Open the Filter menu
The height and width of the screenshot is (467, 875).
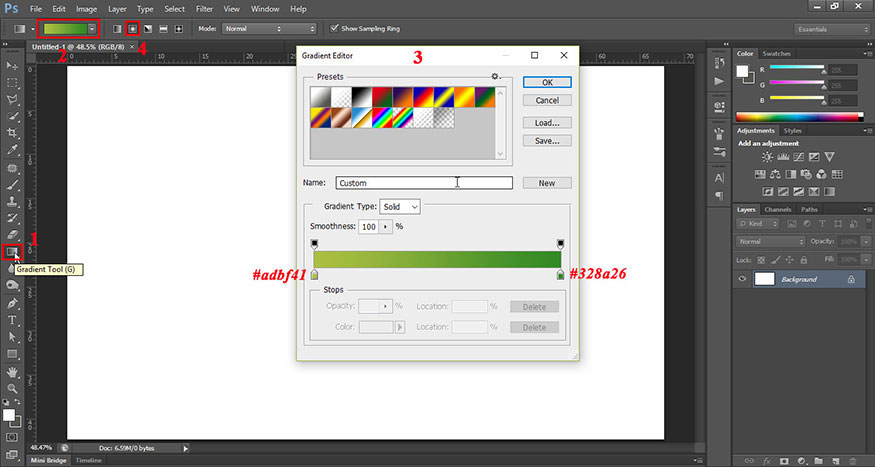(x=204, y=9)
